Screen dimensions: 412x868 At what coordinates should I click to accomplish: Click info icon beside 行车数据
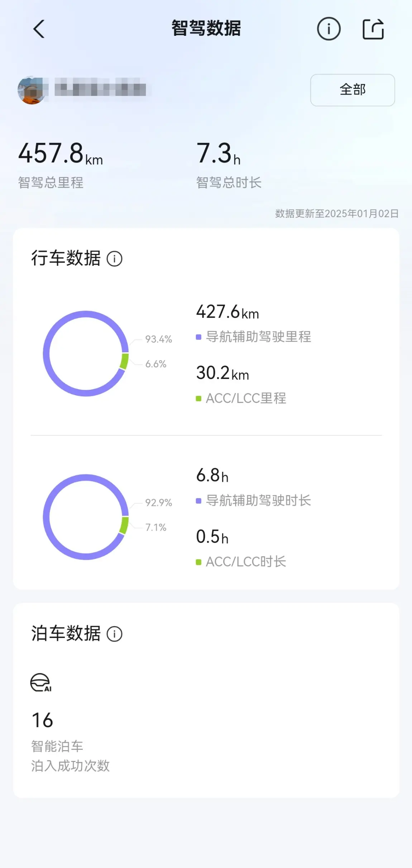pyautogui.click(x=115, y=259)
